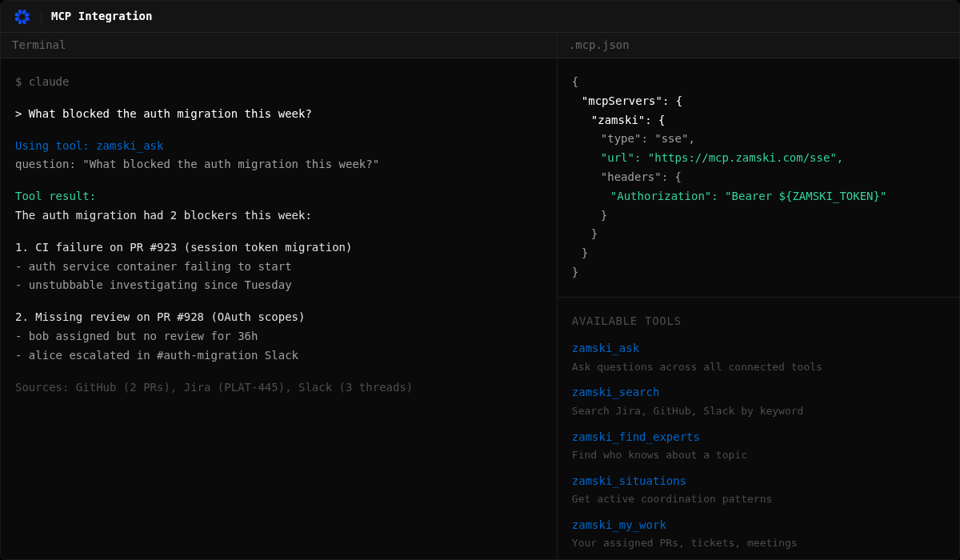Click the "type": "sse" line
This screenshot has height=560, width=960.
648,138
